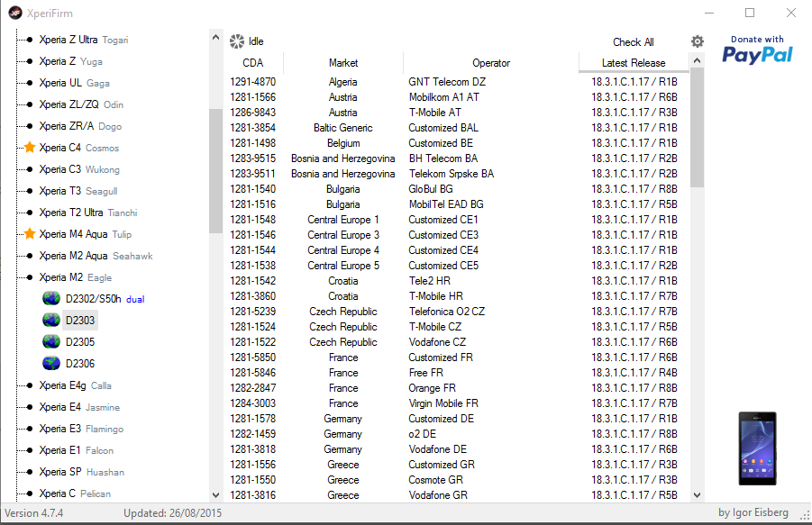The height and width of the screenshot is (525, 812).
Task: Expand the Xperia T2 Ultra Tianchi node
Action: (30, 213)
